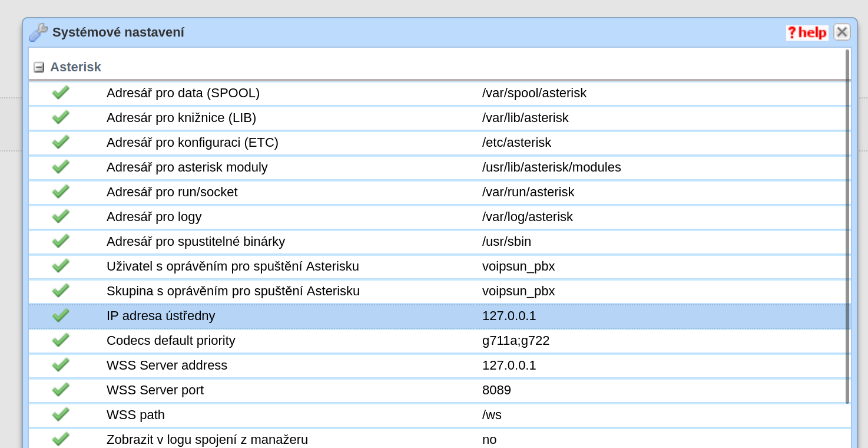Image resolution: width=868 pixels, height=448 pixels.
Task: Select 127.0.0.1 in IP adresa ústředny row
Action: 509,316
